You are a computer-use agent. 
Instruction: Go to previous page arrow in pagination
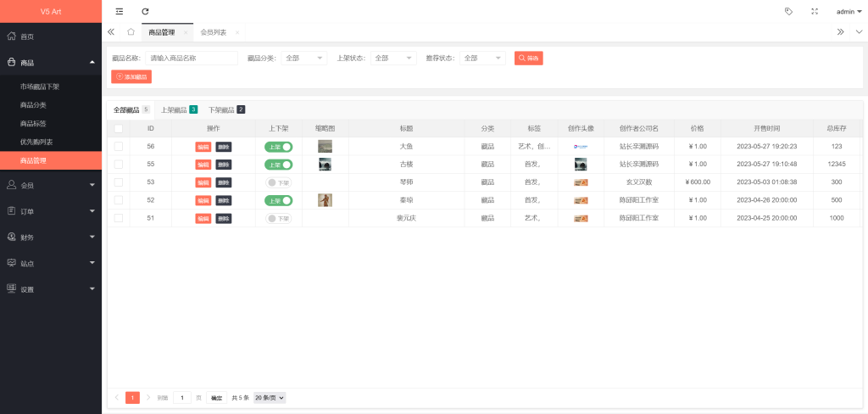click(x=117, y=397)
